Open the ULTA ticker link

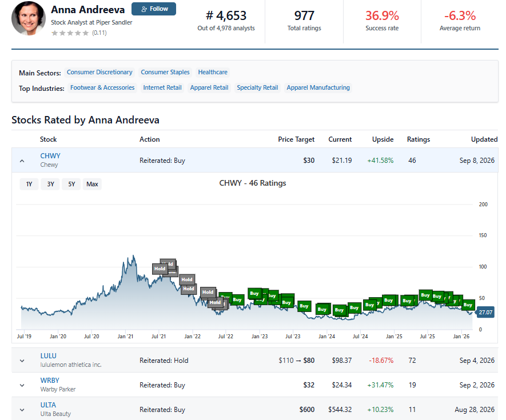(48, 405)
